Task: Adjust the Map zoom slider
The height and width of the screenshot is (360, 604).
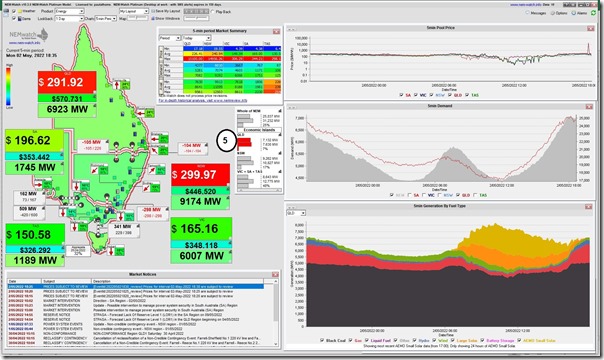Action: (138, 18)
